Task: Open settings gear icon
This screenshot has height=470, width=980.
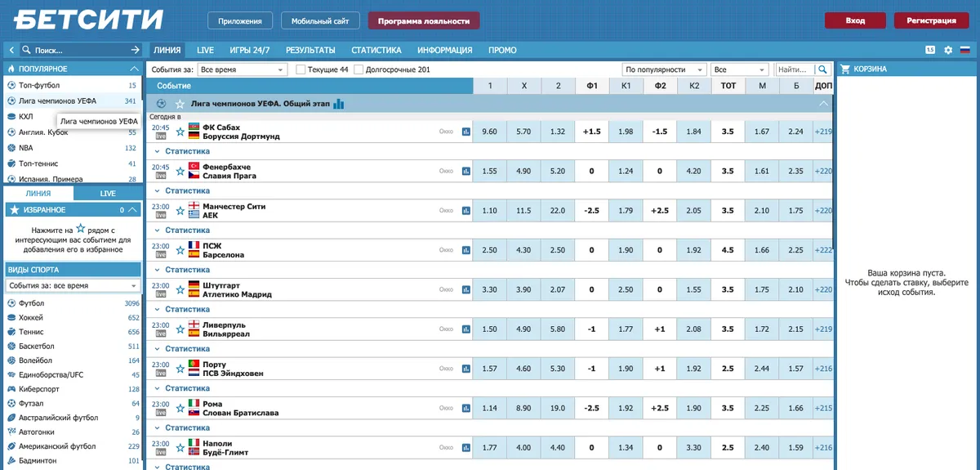Action: point(948,50)
